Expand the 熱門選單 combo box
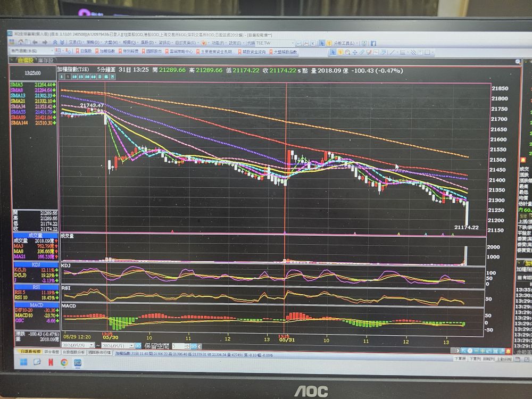This screenshot has width=532, height=399. (x=52, y=51)
